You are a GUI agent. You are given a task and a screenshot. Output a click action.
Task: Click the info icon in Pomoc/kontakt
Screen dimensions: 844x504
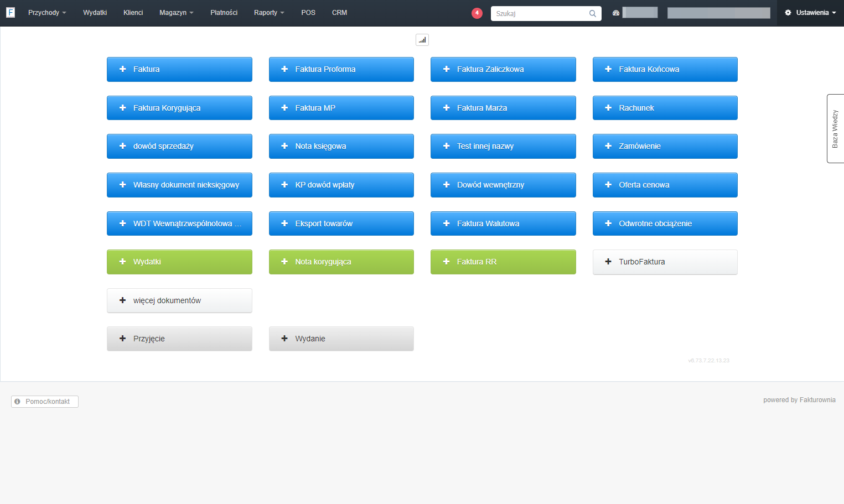coord(18,402)
